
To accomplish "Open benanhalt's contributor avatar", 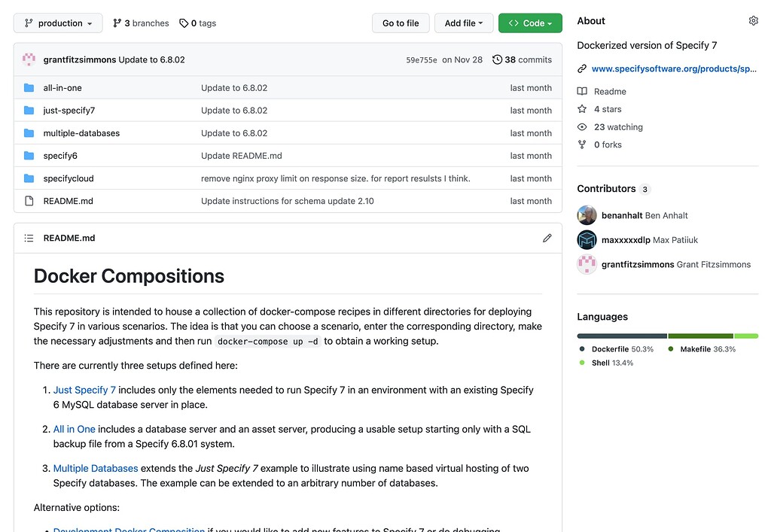I will pyautogui.click(x=587, y=216).
